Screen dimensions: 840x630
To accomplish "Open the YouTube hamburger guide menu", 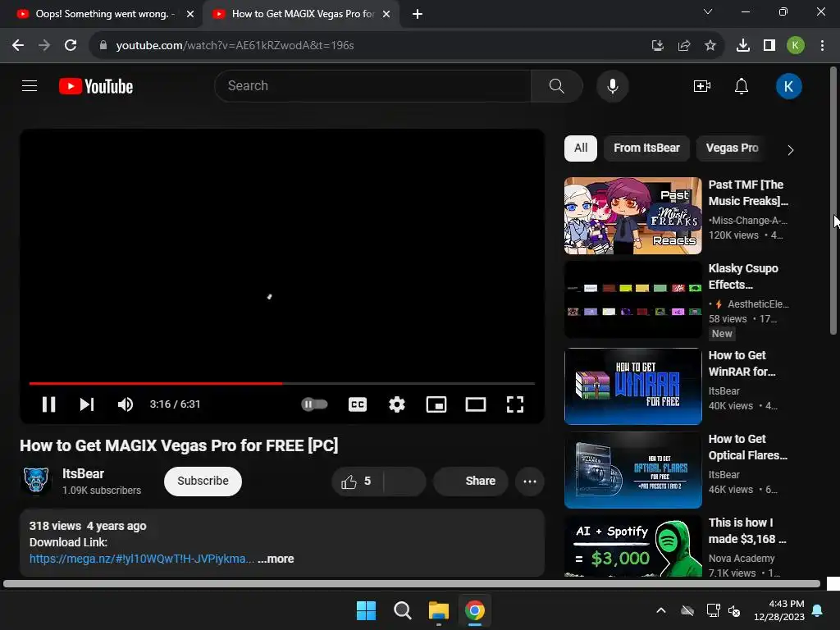I will pyautogui.click(x=30, y=85).
